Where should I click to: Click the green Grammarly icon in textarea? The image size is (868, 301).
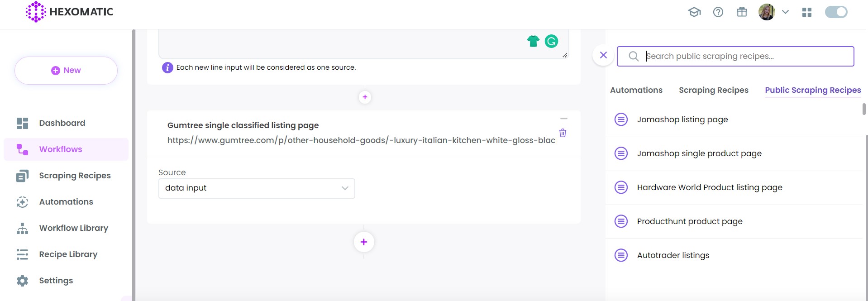coord(551,41)
